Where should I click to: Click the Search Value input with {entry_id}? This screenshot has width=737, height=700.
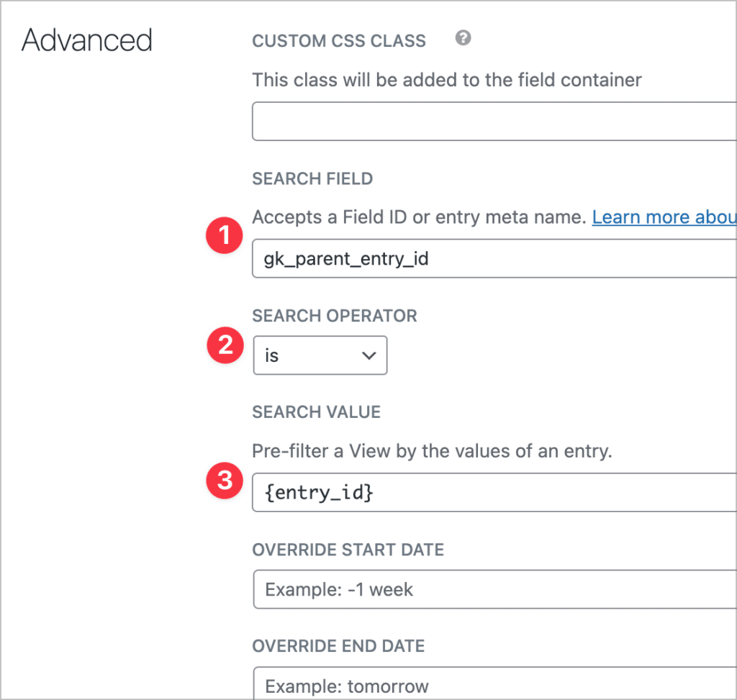point(494,492)
